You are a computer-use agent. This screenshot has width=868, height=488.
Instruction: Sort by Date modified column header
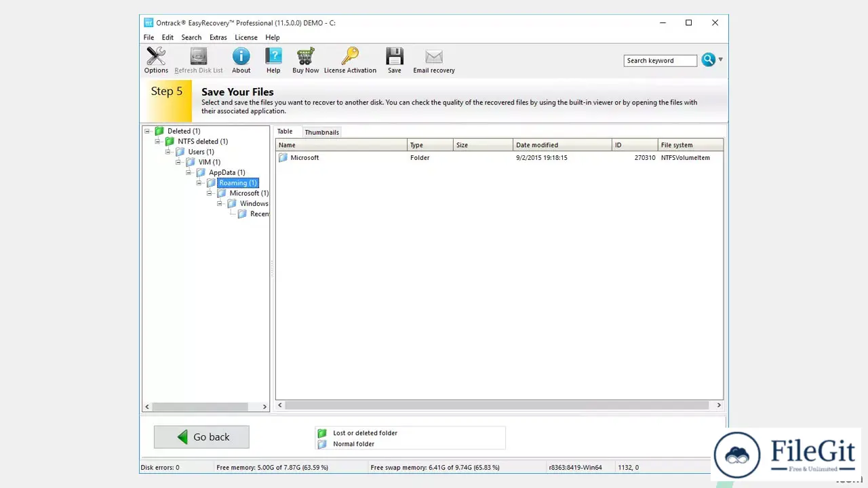pos(562,145)
